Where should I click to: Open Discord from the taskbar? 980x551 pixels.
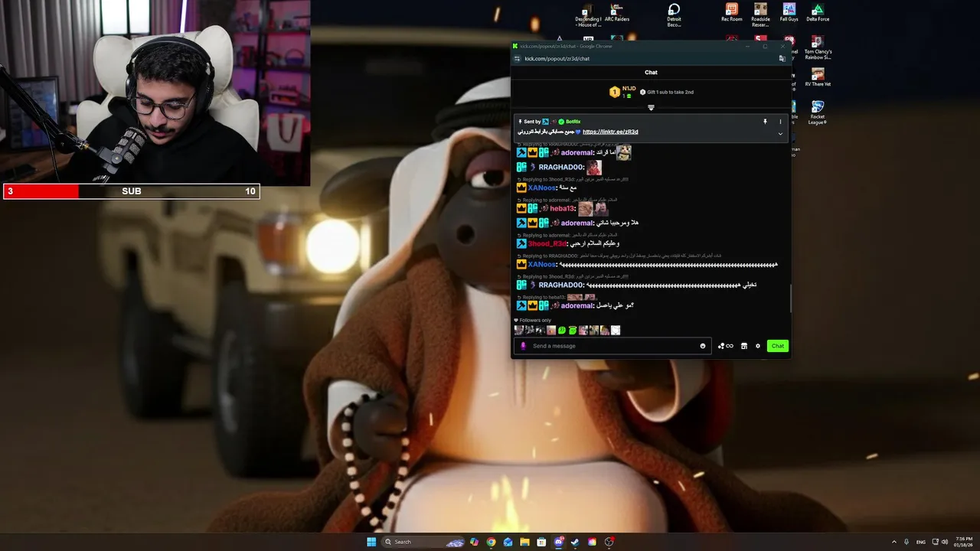click(x=558, y=542)
